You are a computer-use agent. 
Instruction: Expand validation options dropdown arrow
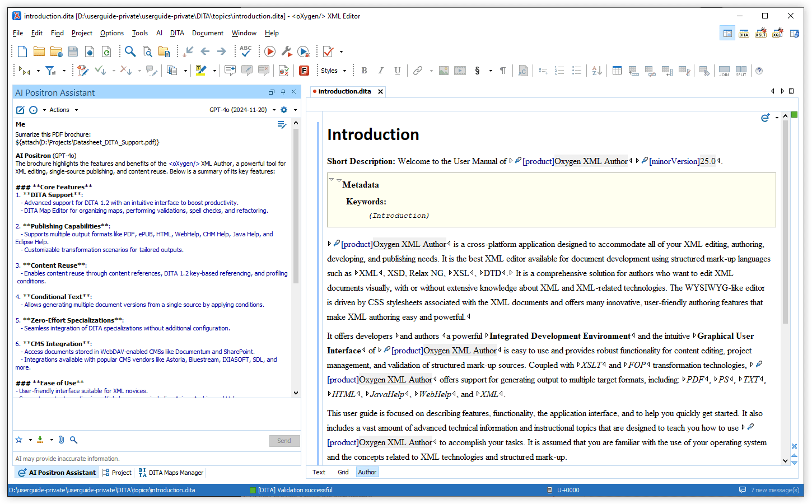(x=341, y=52)
